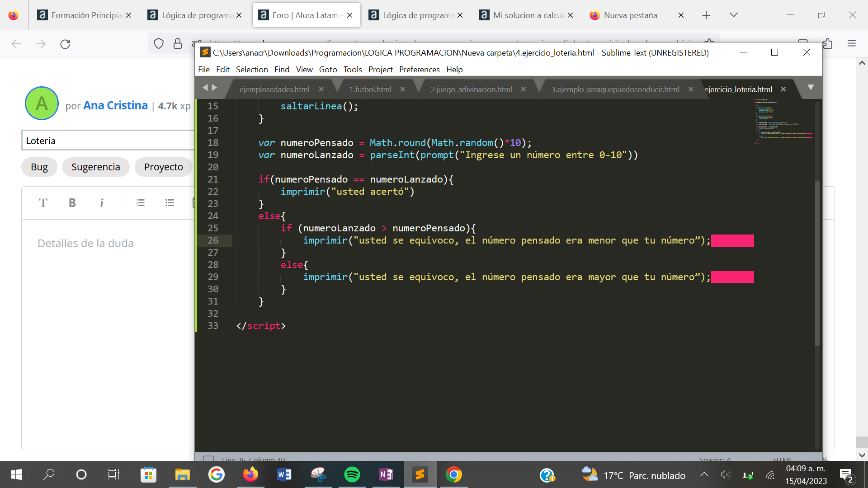Open Google Chrome from the taskbar
Screen dimensions: 868x488
(x=454, y=474)
